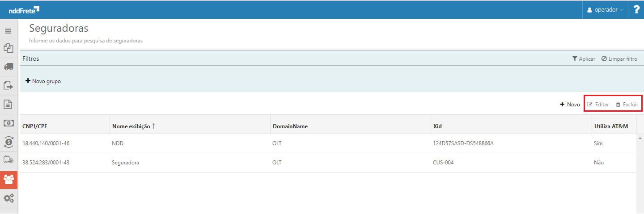
Task: Open the truck icon in sidebar
Action: tap(8, 67)
